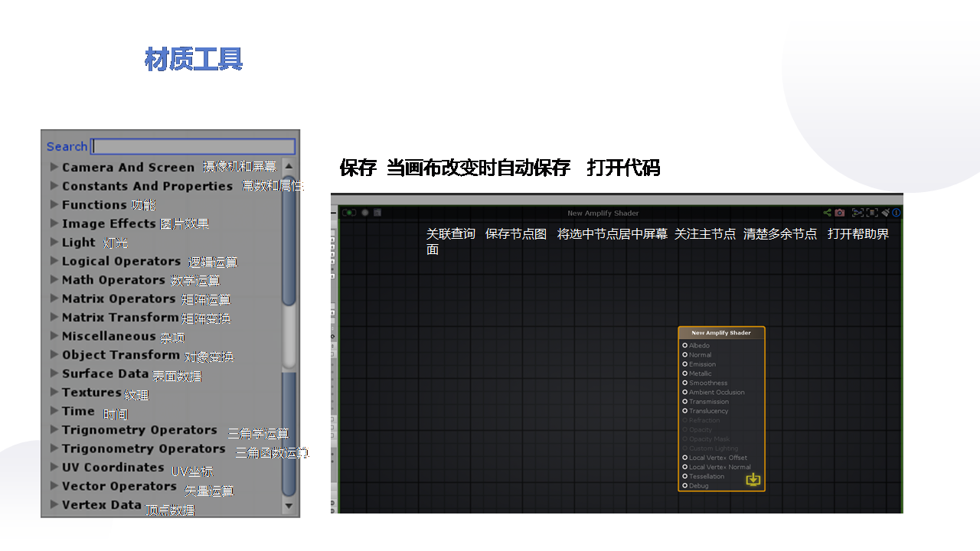Click the Local Vertex Normal port

tap(685, 467)
